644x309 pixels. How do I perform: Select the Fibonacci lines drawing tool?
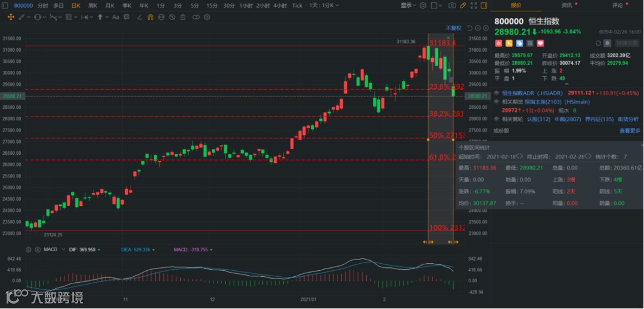click(69, 17)
